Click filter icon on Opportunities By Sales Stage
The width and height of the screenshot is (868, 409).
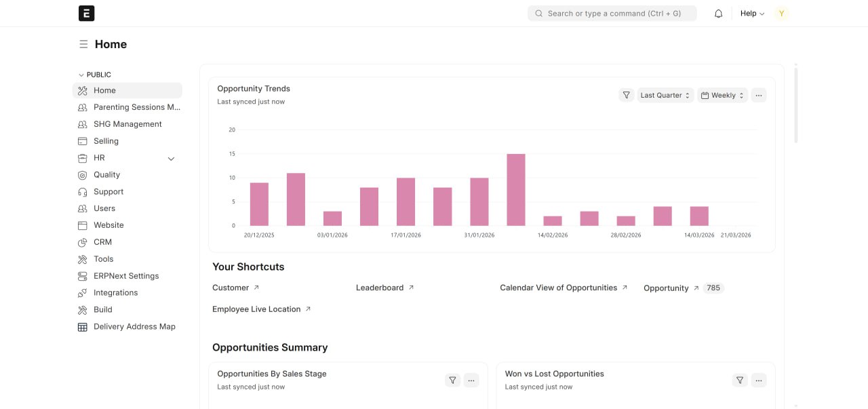[452, 381]
